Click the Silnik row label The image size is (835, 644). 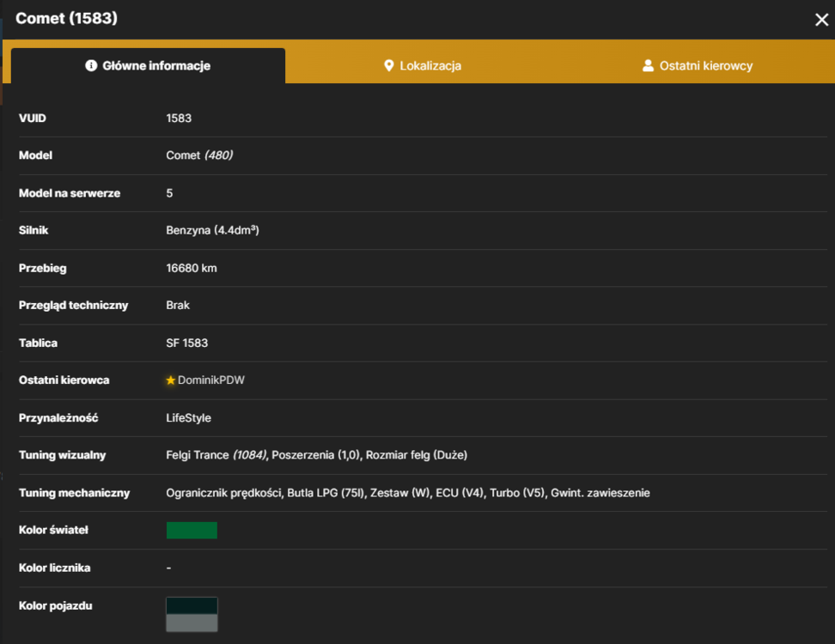[34, 230]
